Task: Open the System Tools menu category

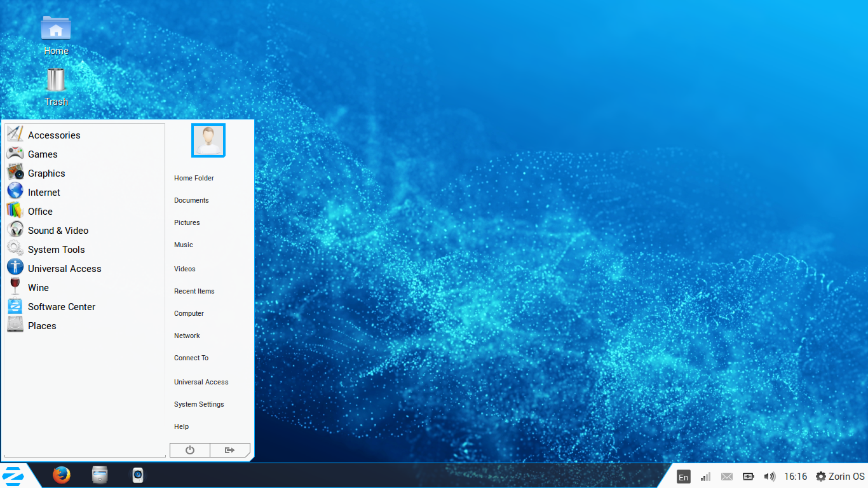Action: click(x=56, y=250)
